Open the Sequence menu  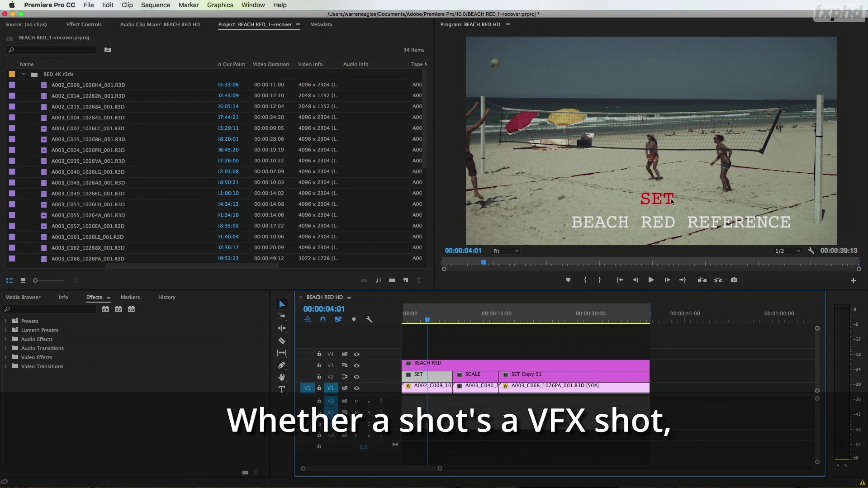155,5
